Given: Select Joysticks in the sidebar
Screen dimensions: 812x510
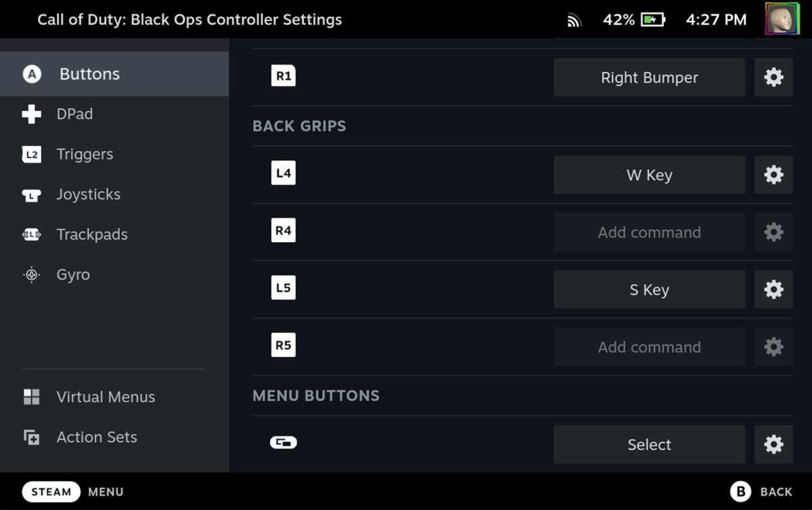Looking at the screenshot, I should [88, 195].
